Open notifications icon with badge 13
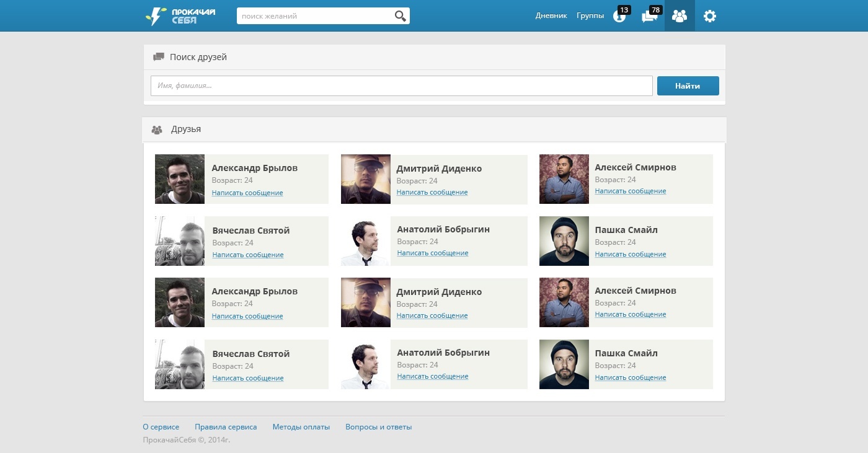868x453 pixels. (620, 15)
